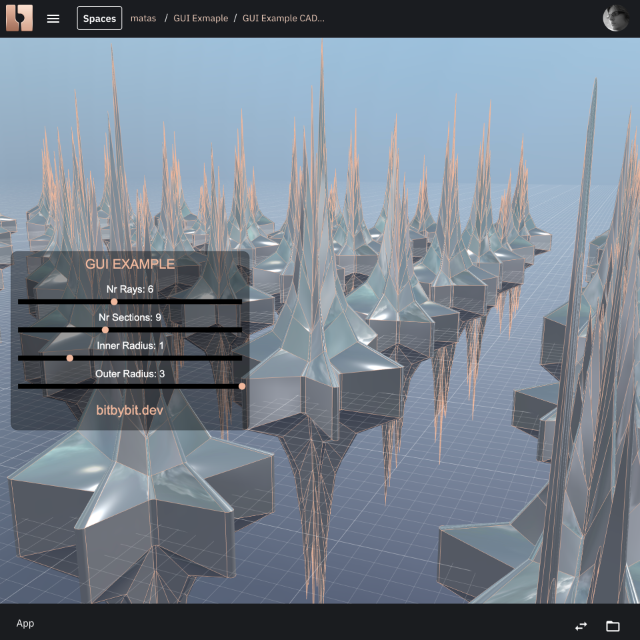This screenshot has width=640, height=640.
Task: Click the Outer Radius: 3 label
Action: [x=130, y=374]
